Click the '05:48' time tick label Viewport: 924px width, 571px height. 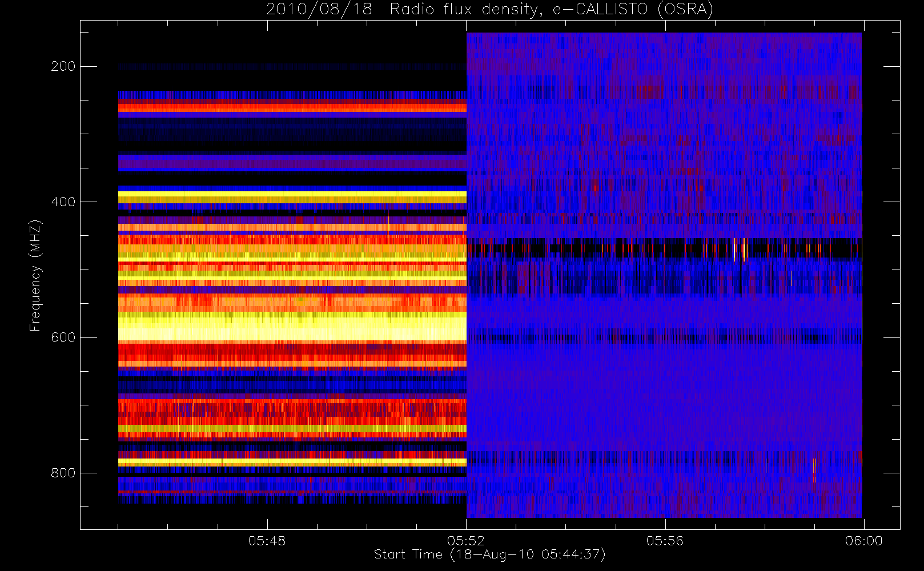point(267,541)
